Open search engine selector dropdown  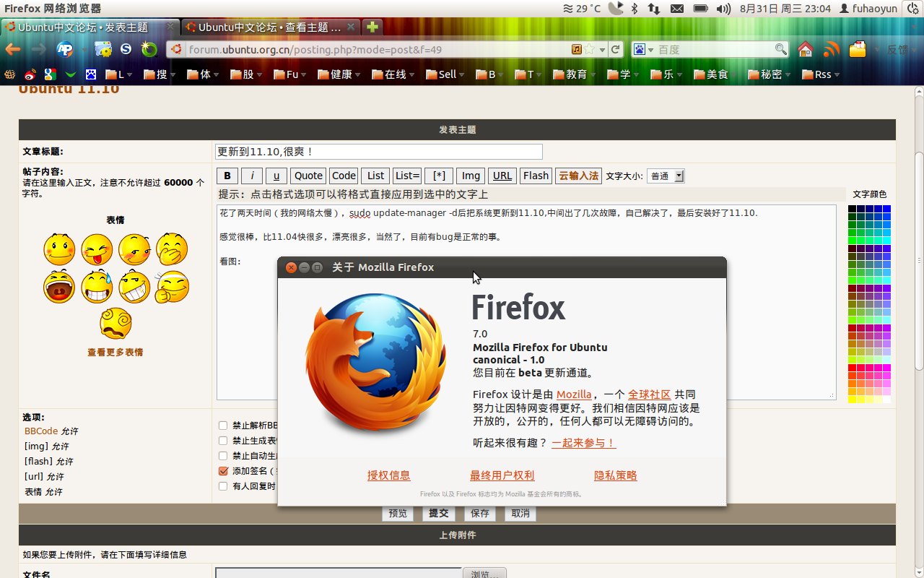(x=642, y=49)
